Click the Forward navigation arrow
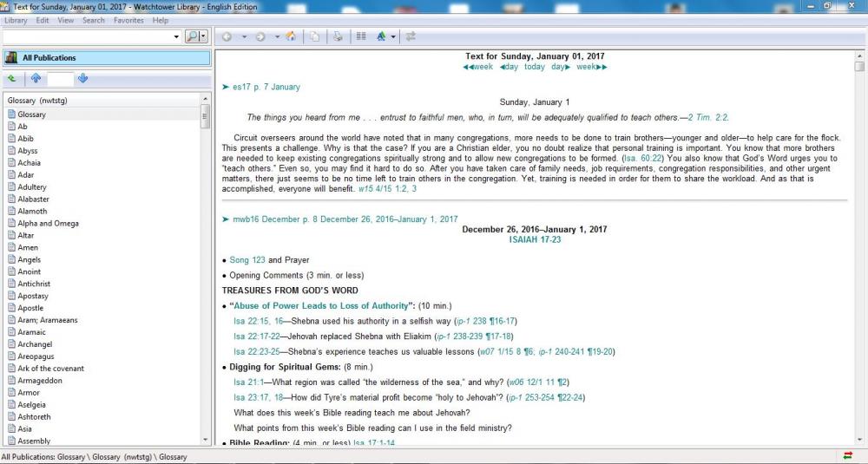This screenshot has height=464, width=868. coord(260,36)
